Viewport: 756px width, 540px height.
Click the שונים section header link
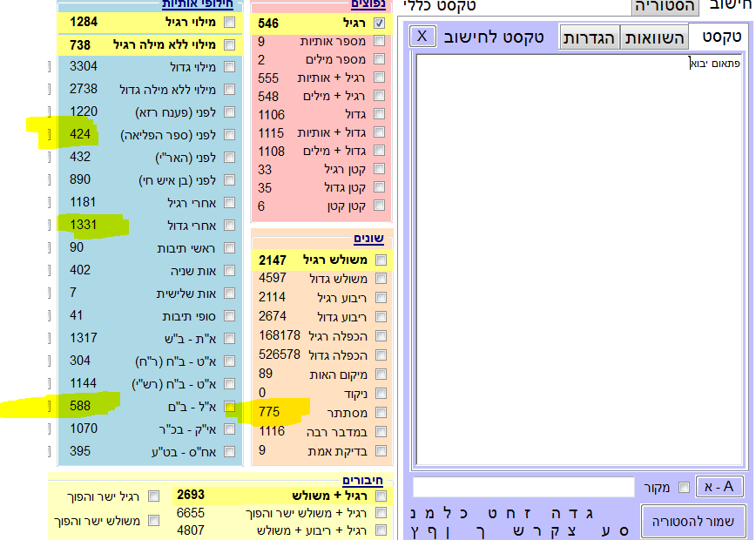(368, 239)
